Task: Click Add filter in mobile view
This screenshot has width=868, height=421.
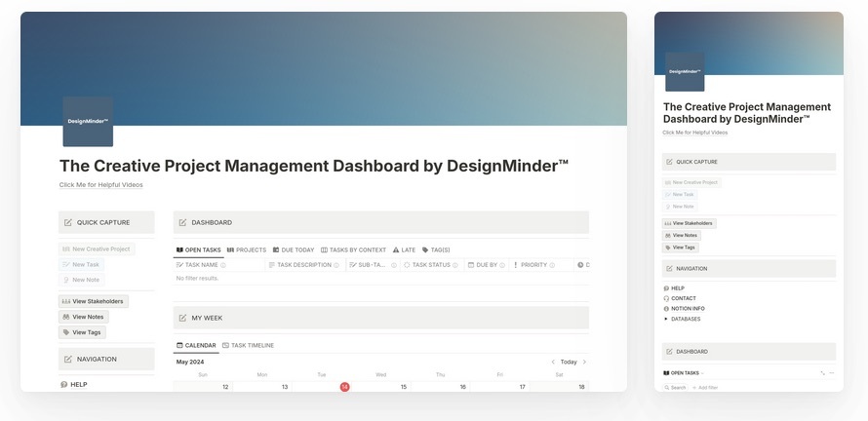Action: (x=705, y=388)
